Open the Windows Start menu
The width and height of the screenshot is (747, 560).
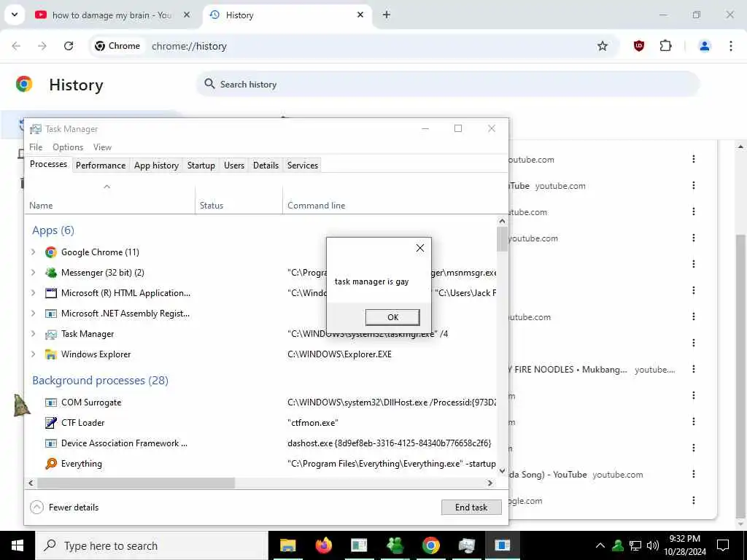click(18, 545)
